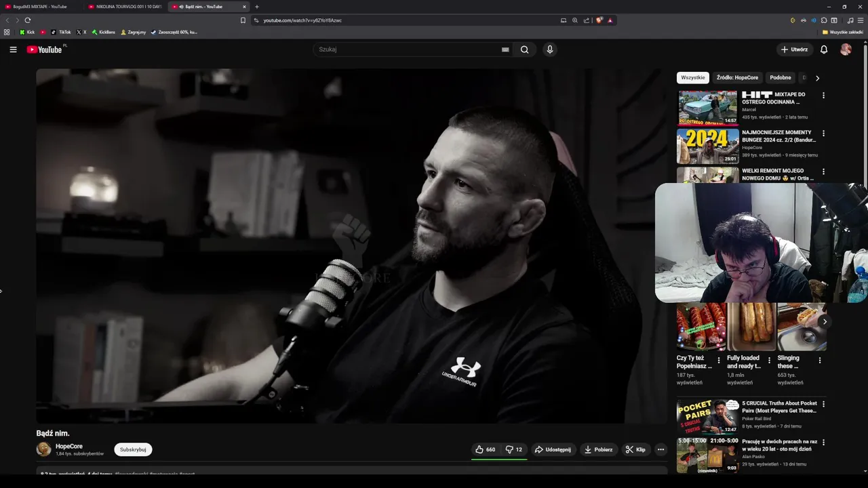Open the account avatar menu

pos(846,49)
